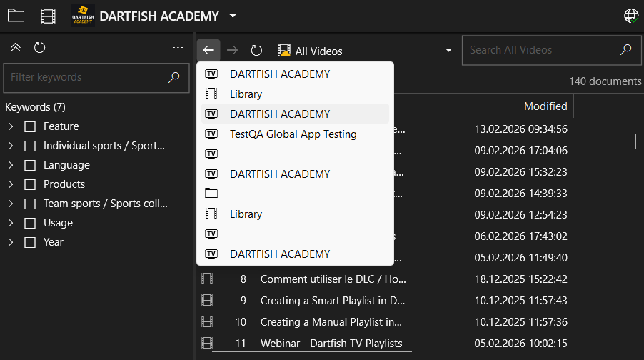Screen dimensions: 644x360
Task: Expand the Individual sports keyword group
Action: [x=11, y=146]
